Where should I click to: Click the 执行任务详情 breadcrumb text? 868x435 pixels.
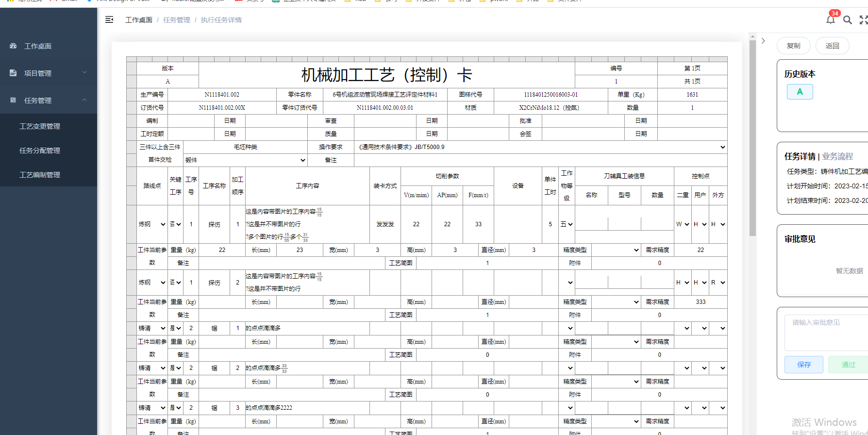(221, 20)
